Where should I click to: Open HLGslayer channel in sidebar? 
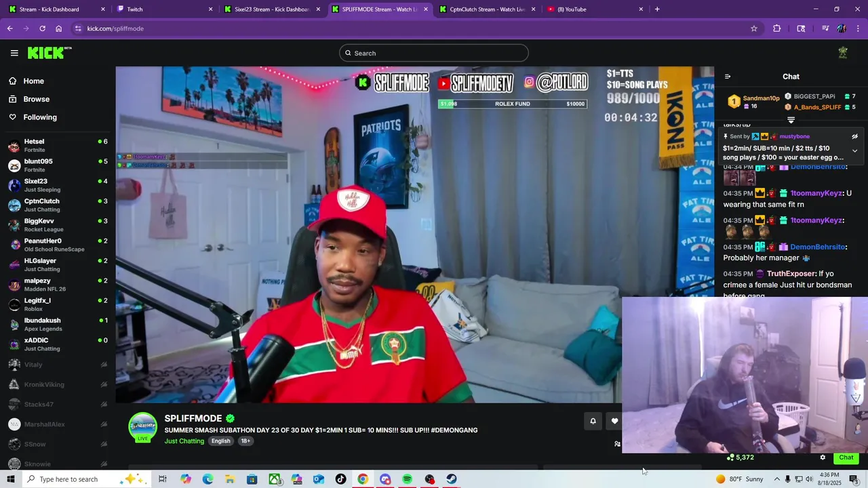pos(58,264)
